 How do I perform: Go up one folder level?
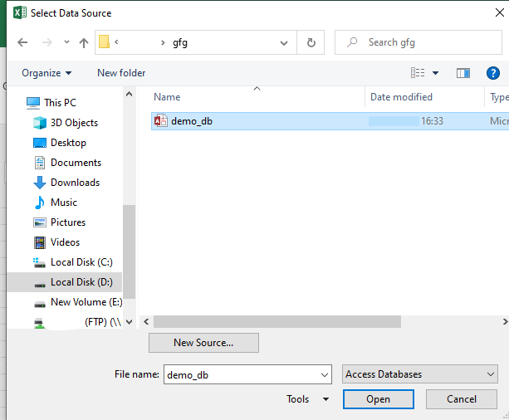tap(84, 42)
